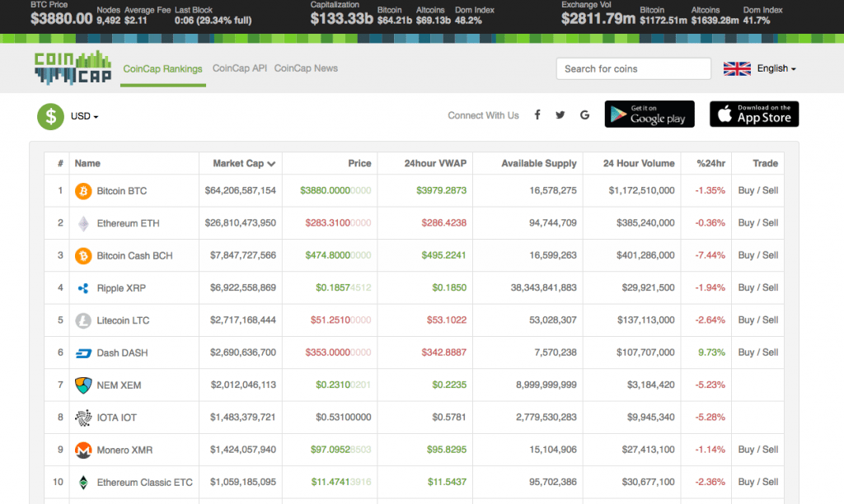844x504 pixels.
Task: Click Buy / Sell for Litecoin LTC
Action: coord(758,320)
